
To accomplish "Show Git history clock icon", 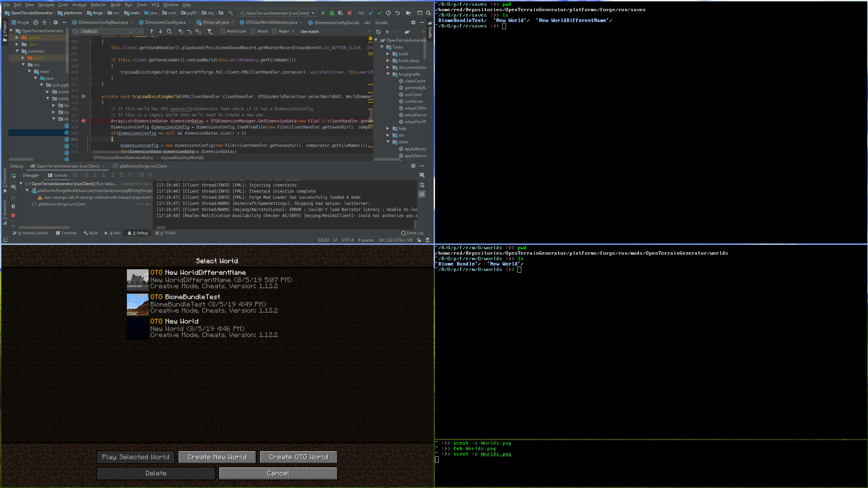I will click(x=389, y=13).
